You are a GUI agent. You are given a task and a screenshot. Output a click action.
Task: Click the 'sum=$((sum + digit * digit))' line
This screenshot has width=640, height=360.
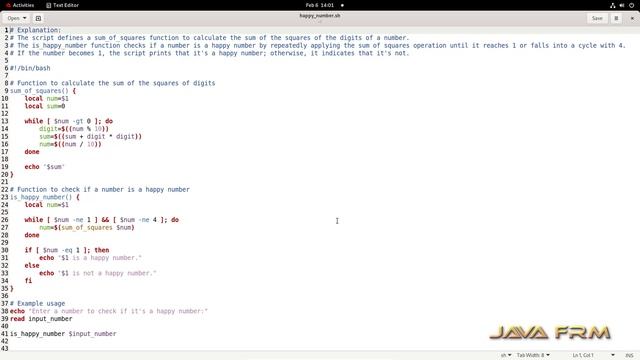(x=91, y=136)
